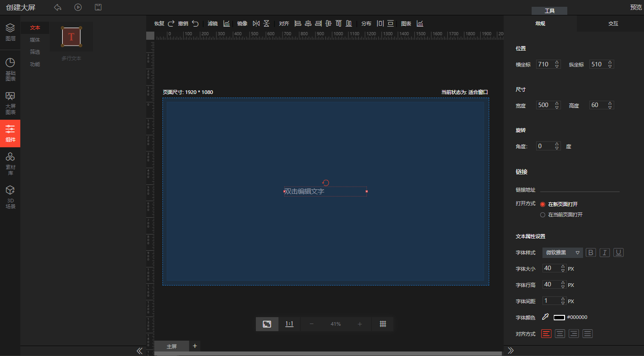This screenshot has height=356, width=644.
Task: Open the 图层 layers panel
Action: (x=10, y=32)
